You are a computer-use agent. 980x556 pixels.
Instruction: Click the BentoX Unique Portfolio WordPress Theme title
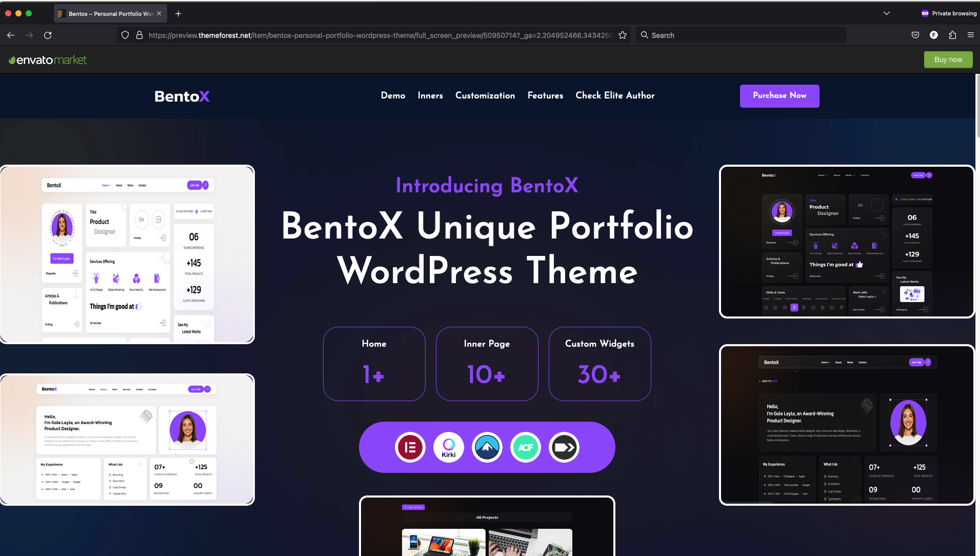[487, 248]
